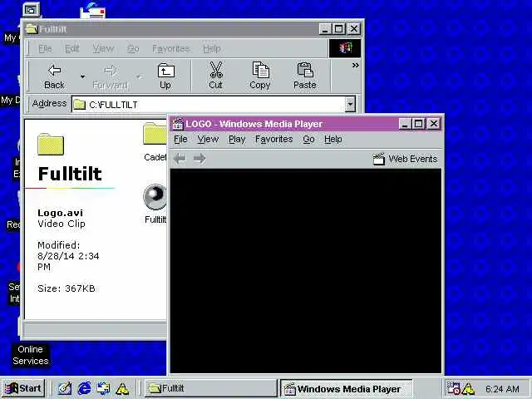Click the Cut scissors icon
This screenshot has width=532, height=399.
[216, 76]
